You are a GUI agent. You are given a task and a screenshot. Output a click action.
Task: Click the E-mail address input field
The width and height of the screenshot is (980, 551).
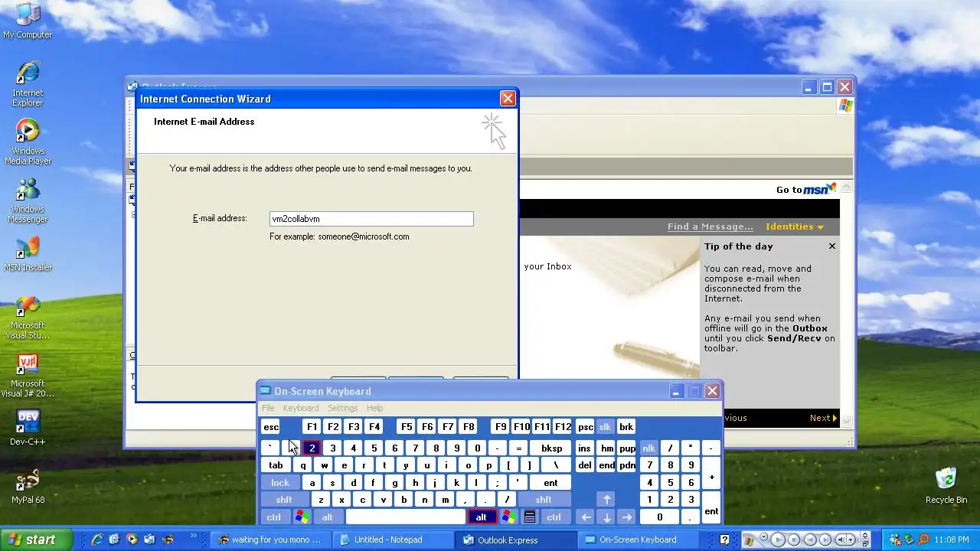[x=371, y=219]
